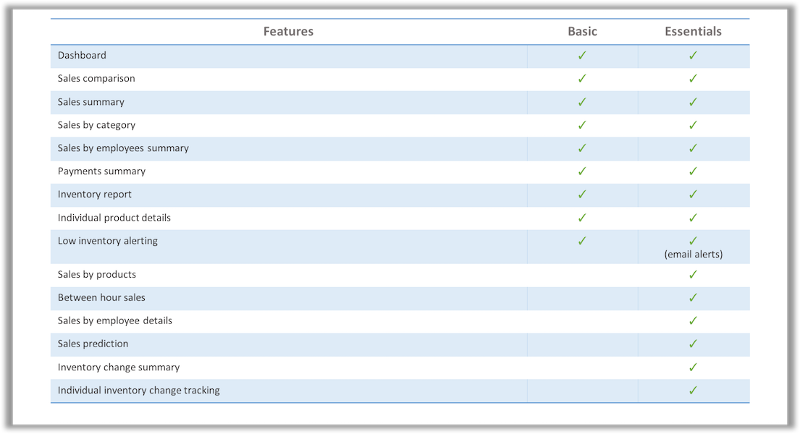This screenshot has width=800, height=434.
Task: Click the Sales by employees summary row label
Action: (x=123, y=148)
